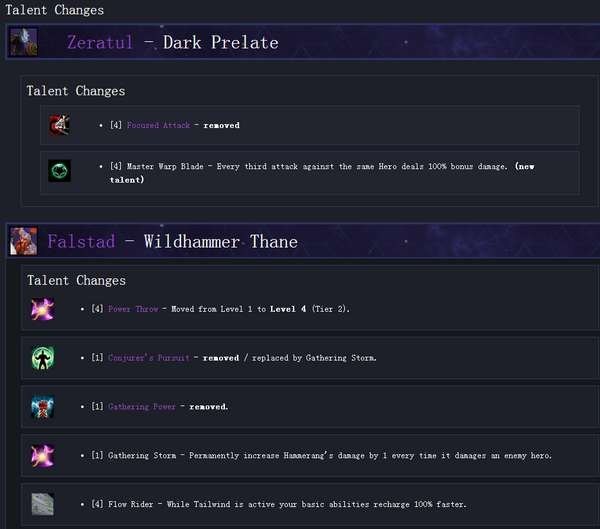Open the Conjurer's Pursuit talent link
The height and width of the screenshot is (529, 600).
(x=148, y=358)
